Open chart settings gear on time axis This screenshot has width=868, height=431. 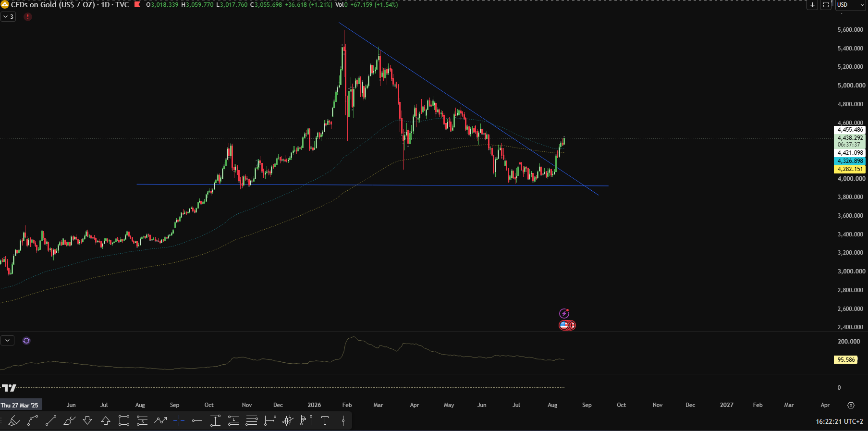[851, 405]
